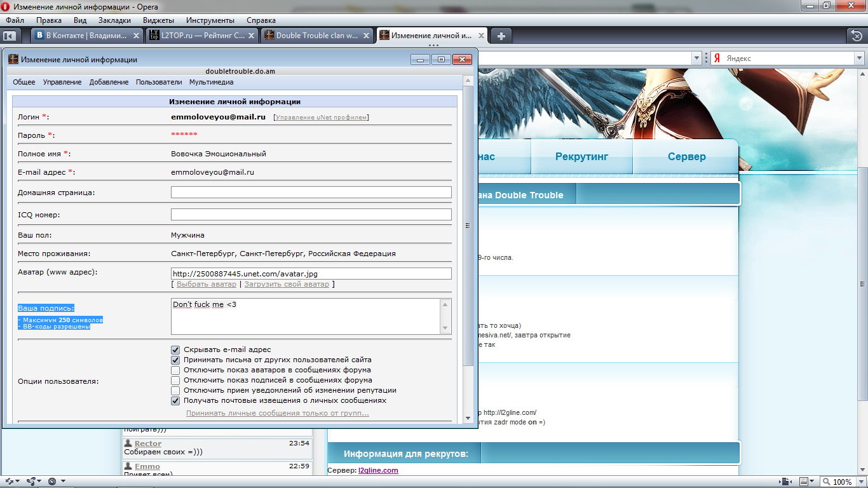Expand the Яндекс search engine dropdown
This screenshot has height=488, width=868.
pyautogui.click(x=858, y=58)
